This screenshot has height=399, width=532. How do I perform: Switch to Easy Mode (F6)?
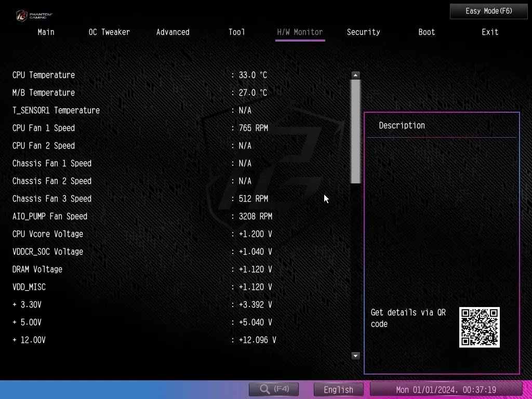481,11
